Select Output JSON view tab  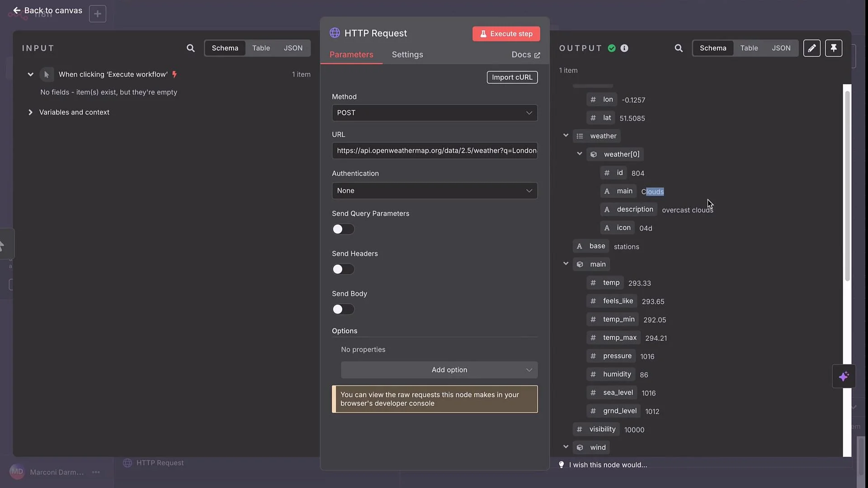781,48
